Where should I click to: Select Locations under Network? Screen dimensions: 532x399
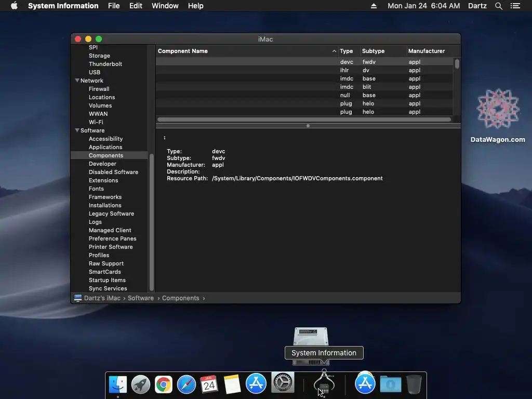coord(102,97)
